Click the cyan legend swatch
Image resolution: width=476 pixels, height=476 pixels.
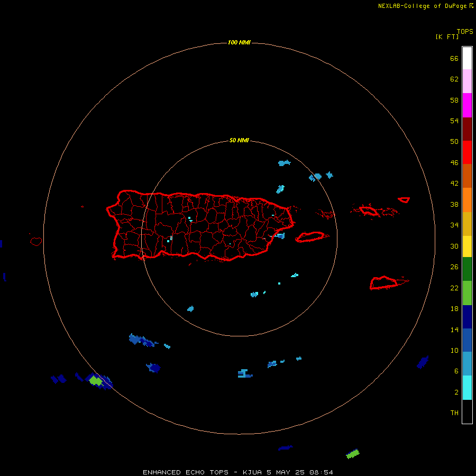(x=467, y=388)
